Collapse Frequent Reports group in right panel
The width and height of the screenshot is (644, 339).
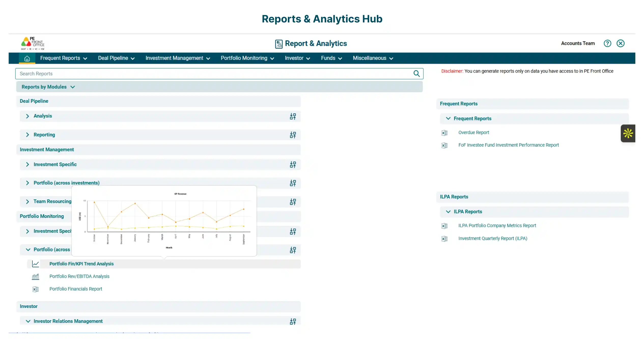coord(448,119)
